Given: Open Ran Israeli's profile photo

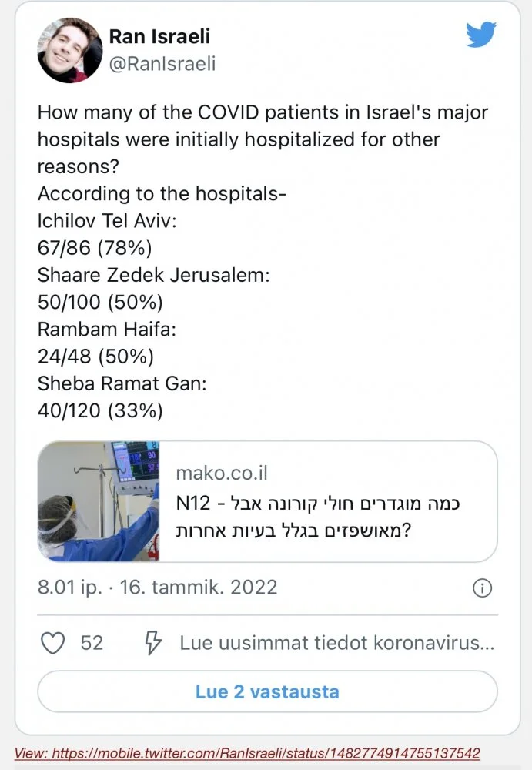Looking at the screenshot, I should [x=70, y=50].
